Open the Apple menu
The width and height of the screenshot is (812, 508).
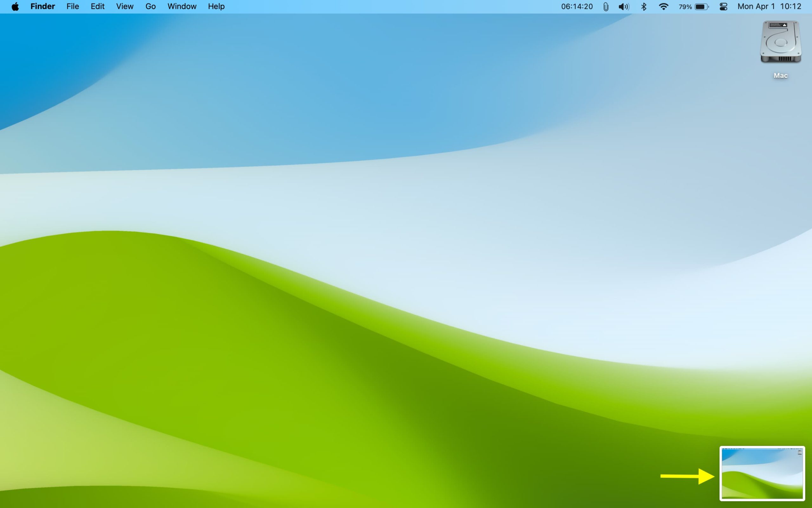15,7
